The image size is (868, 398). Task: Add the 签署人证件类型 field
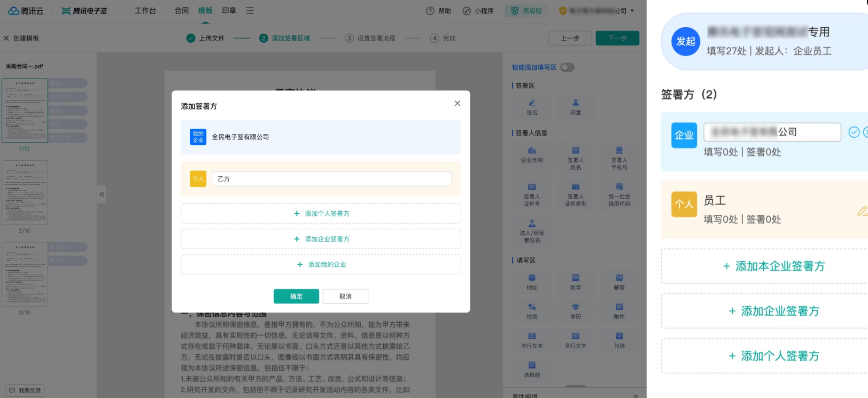575,195
